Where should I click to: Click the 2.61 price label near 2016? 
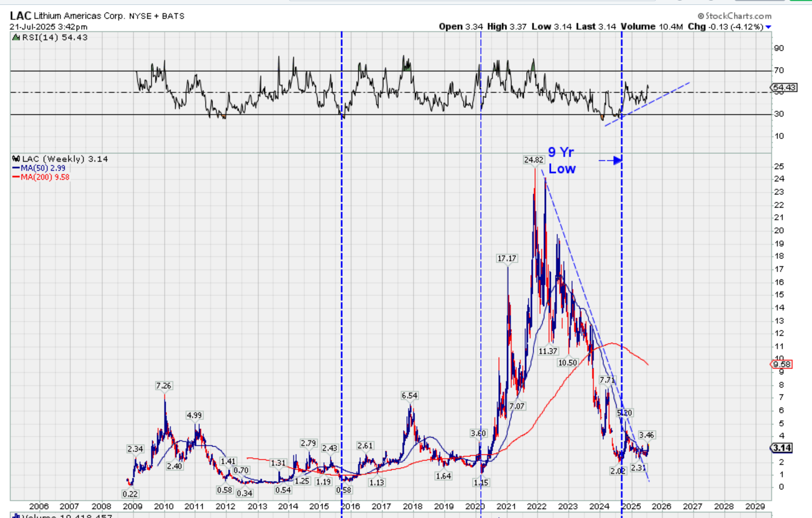point(365,446)
